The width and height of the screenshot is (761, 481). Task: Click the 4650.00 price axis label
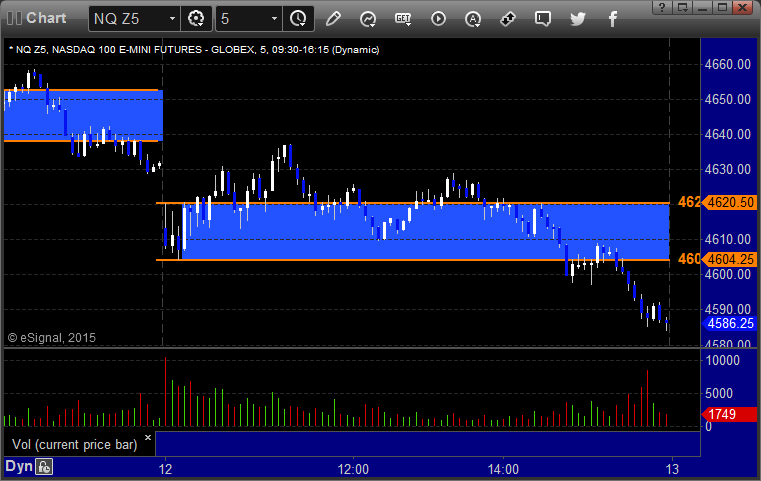pyautogui.click(x=728, y=100)
